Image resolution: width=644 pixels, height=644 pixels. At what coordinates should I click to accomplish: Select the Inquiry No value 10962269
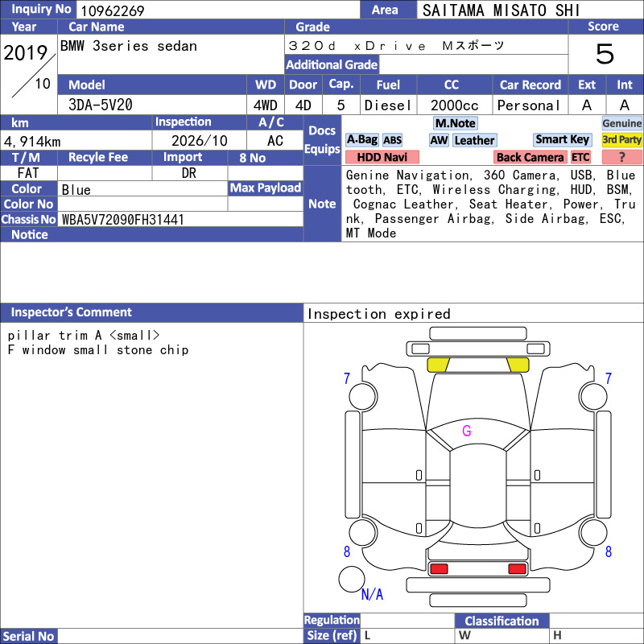tap(113, 10)
